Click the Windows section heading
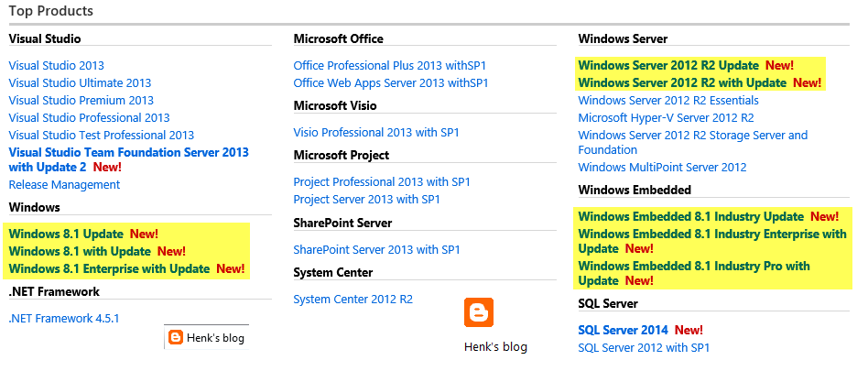Viewport: 868px width, 371px height. (34, 208)
